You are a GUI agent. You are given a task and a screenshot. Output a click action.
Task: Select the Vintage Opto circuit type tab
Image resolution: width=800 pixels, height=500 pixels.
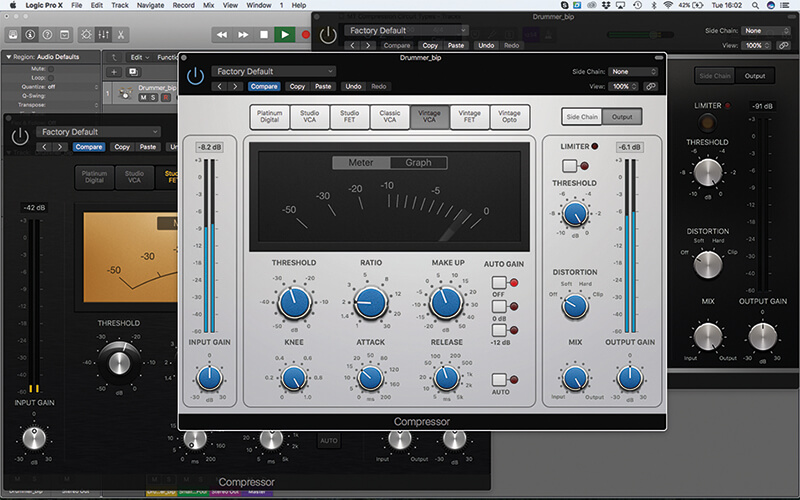pos(509,116)
